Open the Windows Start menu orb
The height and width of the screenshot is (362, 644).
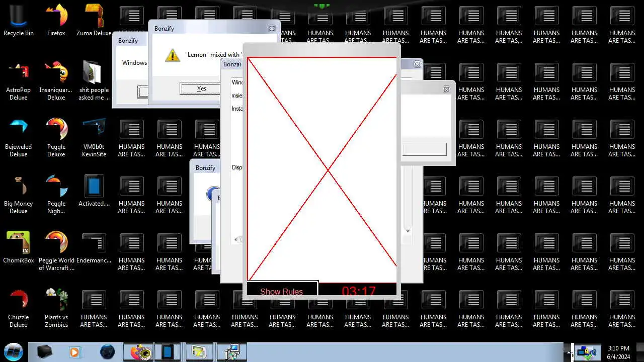14,351
